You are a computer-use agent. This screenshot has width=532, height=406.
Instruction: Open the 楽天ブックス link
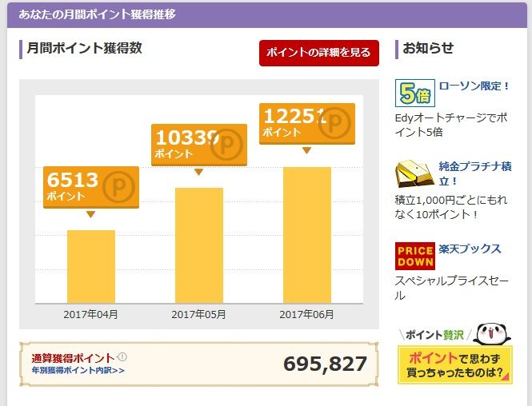[x=470, y=249]
